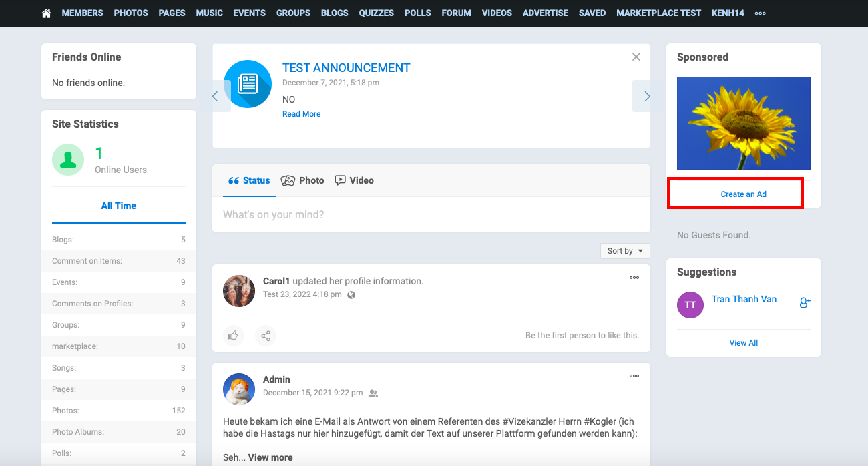Show previous announcement with left arrow

coord(215,96)
